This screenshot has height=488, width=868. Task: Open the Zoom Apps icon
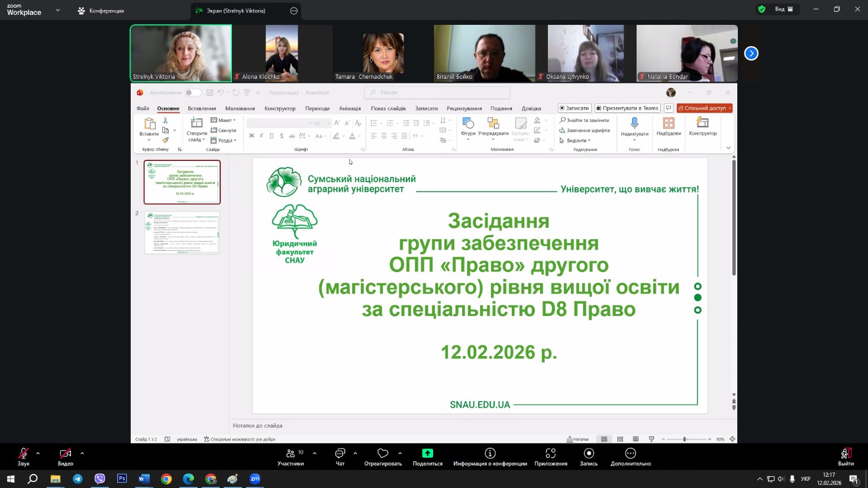(550, 454)
